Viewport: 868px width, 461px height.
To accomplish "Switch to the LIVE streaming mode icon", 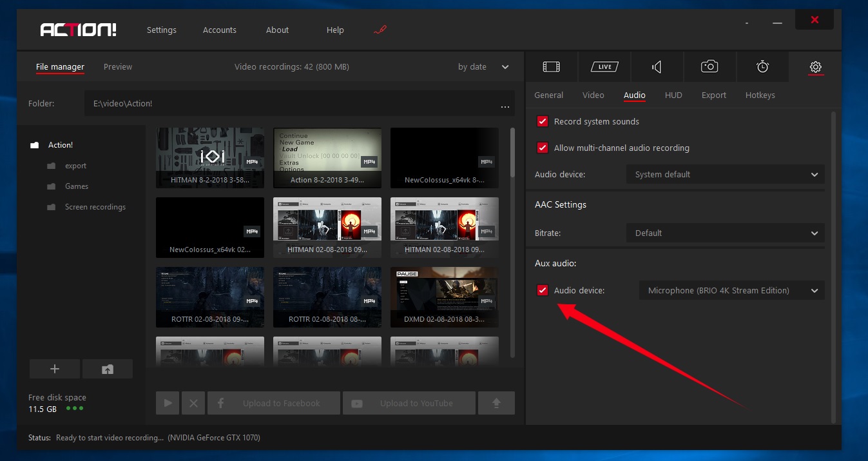I will [x=604, y=67].
